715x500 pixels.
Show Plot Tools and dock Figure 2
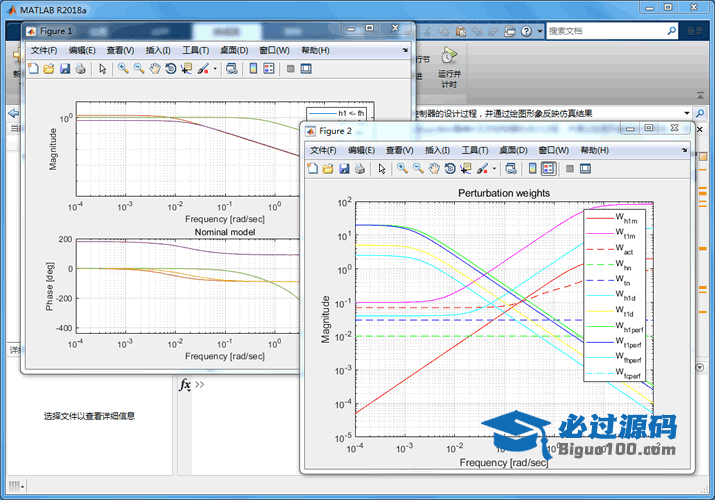(585, 169)
